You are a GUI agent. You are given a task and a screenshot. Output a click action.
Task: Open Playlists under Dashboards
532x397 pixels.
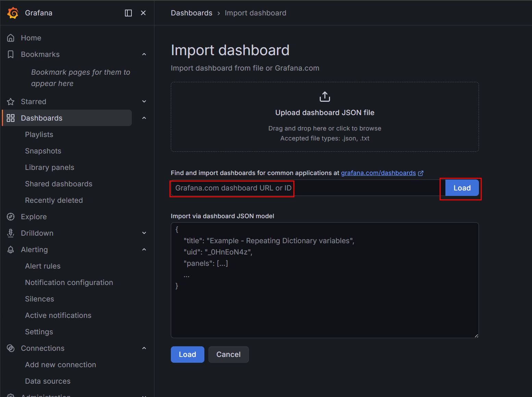pos(39,135)
